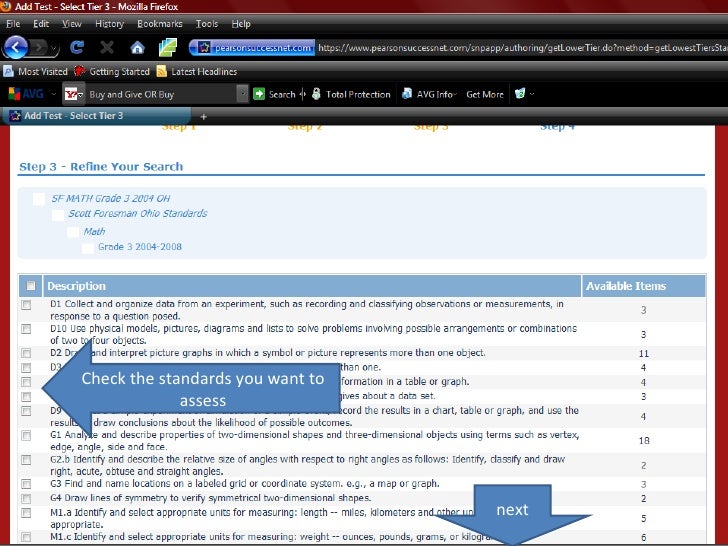Screen dimensions: 728x546
Task: Open the View menu
Action: [x=72, y=24]
